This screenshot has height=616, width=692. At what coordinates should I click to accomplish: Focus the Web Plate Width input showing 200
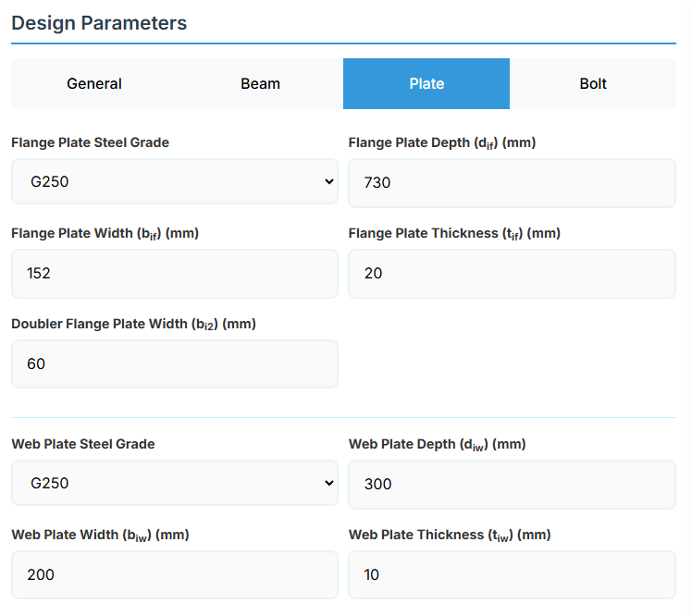coord(175,575)
